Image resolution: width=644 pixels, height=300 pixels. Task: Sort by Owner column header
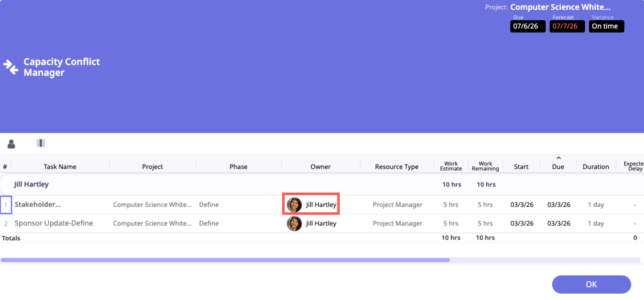(x=320, y=167)
